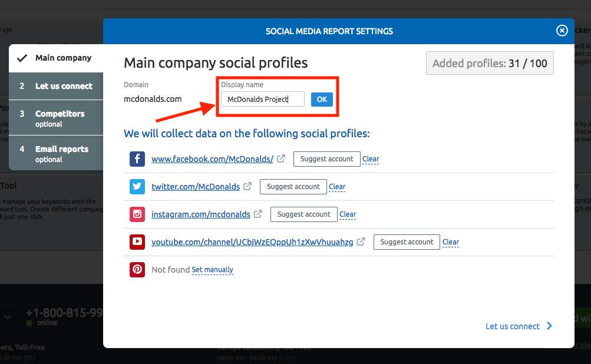Clear the Twitter profile

coord(337,187)
